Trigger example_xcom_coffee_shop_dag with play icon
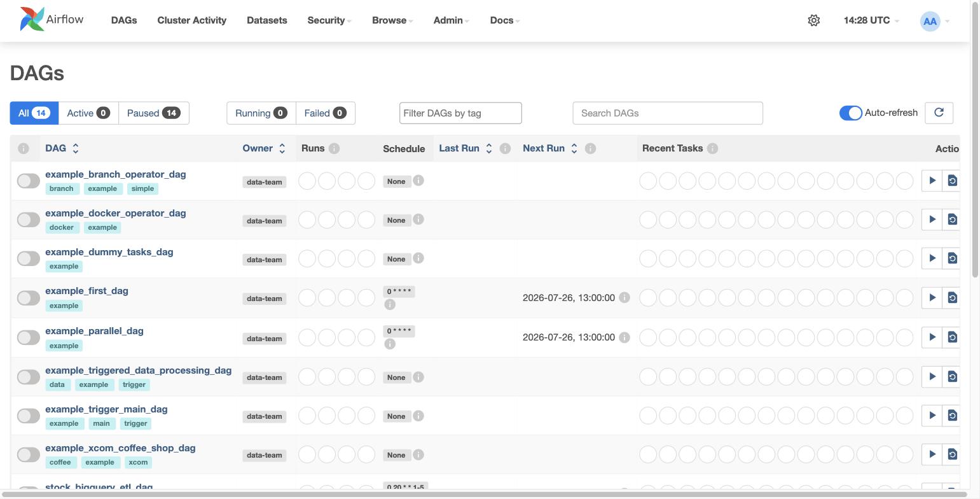Viewport: 980px width, 499px height. (x=932, y=454)
